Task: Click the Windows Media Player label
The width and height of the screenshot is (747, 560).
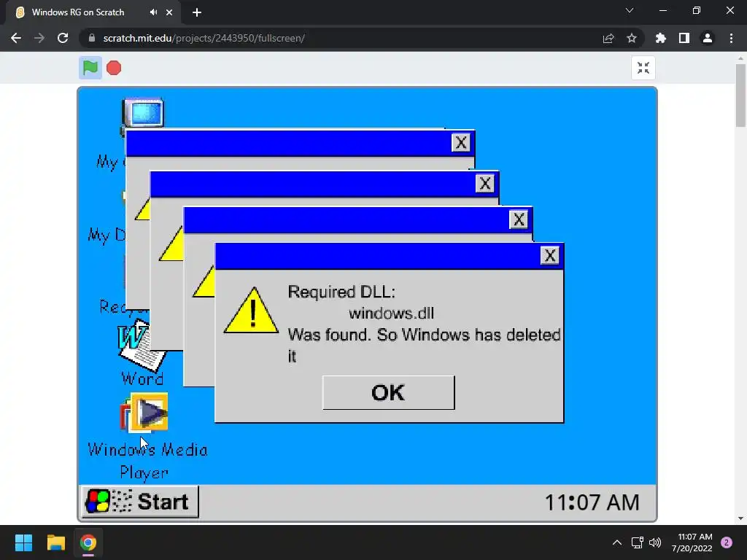Action: tap(147, 461)
